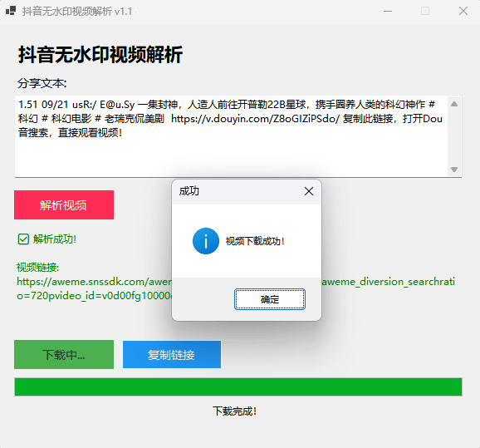Click the scrollbar up arrow in the text box

tap(454, 104)
